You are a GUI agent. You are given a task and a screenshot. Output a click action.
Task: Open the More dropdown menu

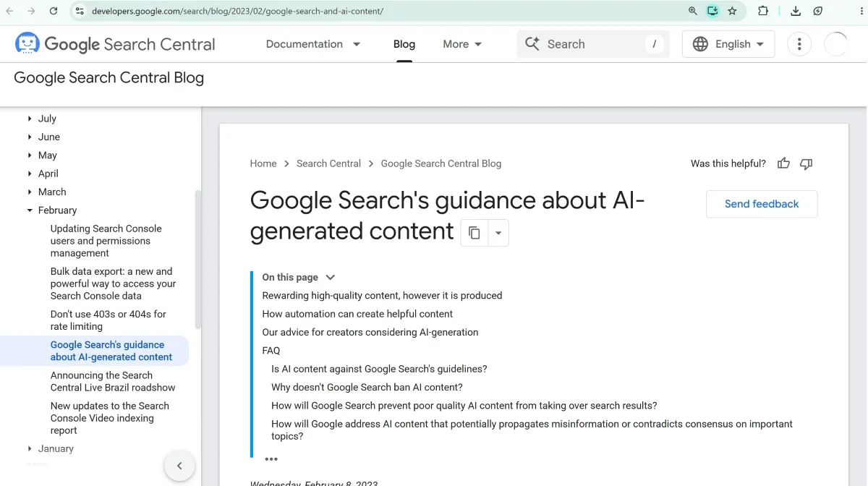tap(462, 44)
